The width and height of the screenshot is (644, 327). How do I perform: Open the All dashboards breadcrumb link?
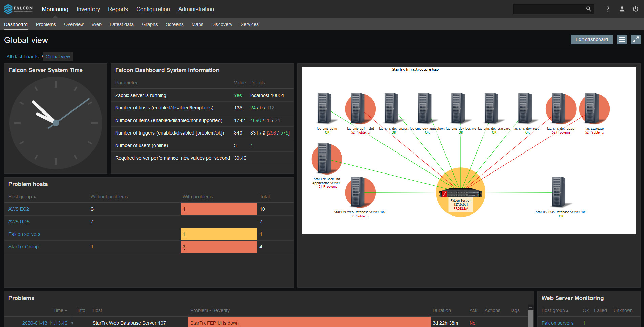23,57
